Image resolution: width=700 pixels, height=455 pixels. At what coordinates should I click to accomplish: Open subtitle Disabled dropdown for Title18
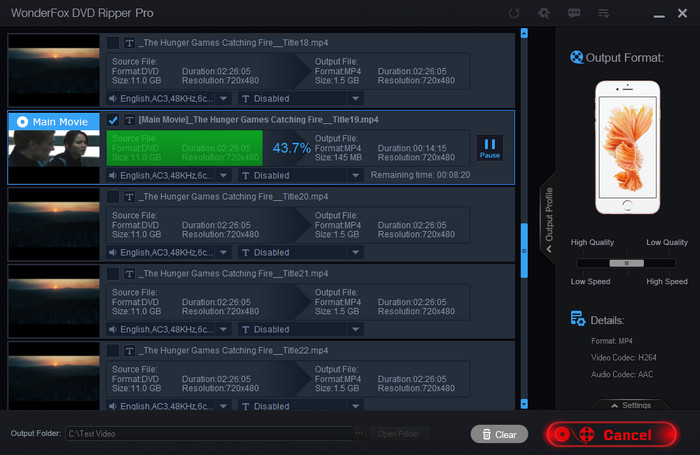(x=355, y=99)
